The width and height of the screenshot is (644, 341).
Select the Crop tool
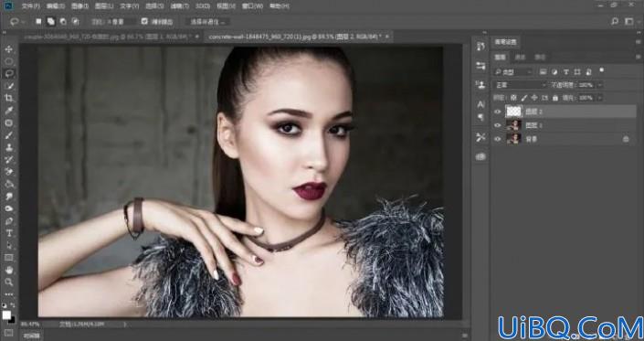8,98
